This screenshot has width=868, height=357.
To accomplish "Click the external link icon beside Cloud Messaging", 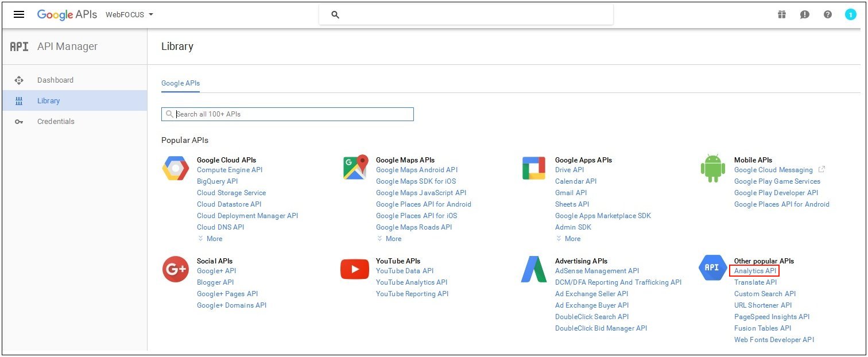I will tap(821, 170).
